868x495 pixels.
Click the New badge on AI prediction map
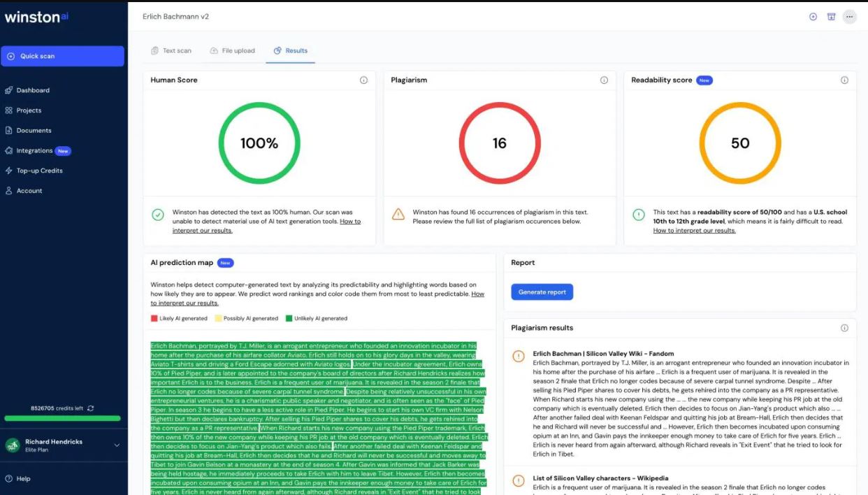pos(225,263)
